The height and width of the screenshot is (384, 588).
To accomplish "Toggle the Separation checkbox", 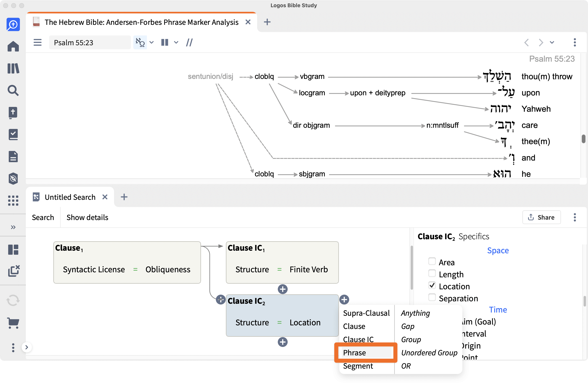I will (x=432, y=298).
